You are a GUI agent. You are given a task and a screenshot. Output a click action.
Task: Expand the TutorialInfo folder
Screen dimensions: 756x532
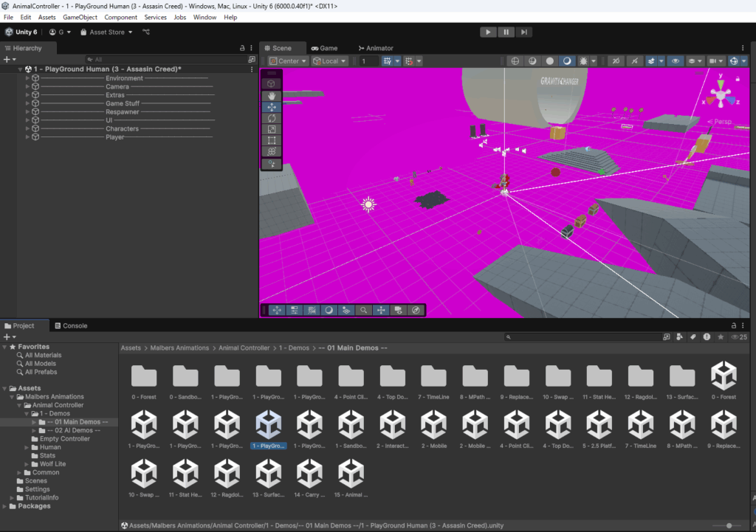point(12,498)
